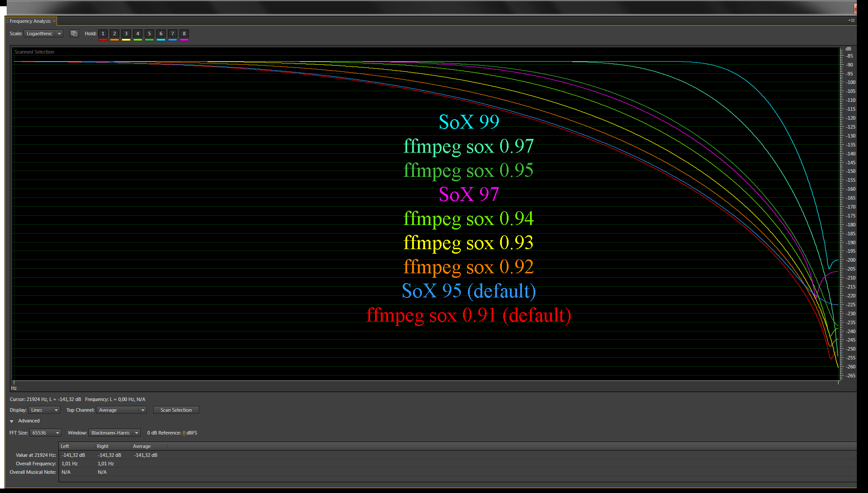Open the panel options menu icon
This screenshot has height=493, width=868.
(x=851, y=20)
